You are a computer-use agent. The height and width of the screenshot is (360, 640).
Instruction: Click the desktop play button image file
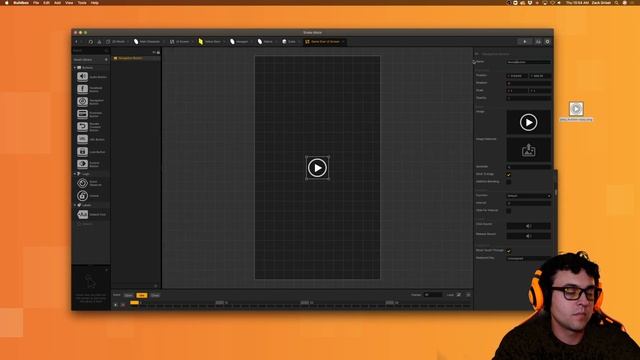576,109
